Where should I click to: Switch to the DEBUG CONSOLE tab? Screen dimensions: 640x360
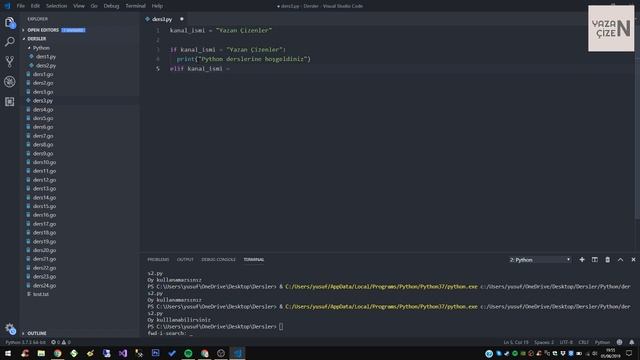(x=218, y=260)
